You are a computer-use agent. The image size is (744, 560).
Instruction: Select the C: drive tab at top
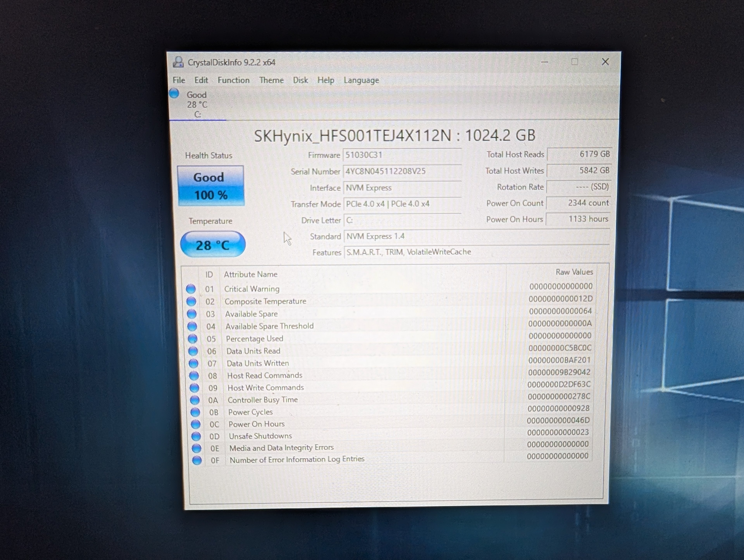tap(197, 105)
